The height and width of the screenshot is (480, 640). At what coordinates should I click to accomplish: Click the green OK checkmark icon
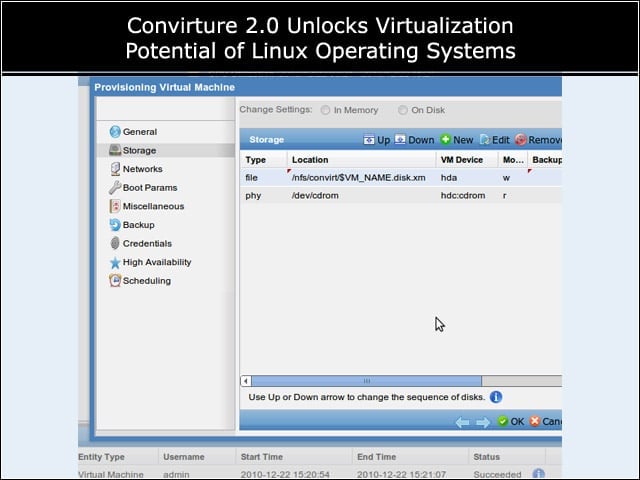[503, 421]
